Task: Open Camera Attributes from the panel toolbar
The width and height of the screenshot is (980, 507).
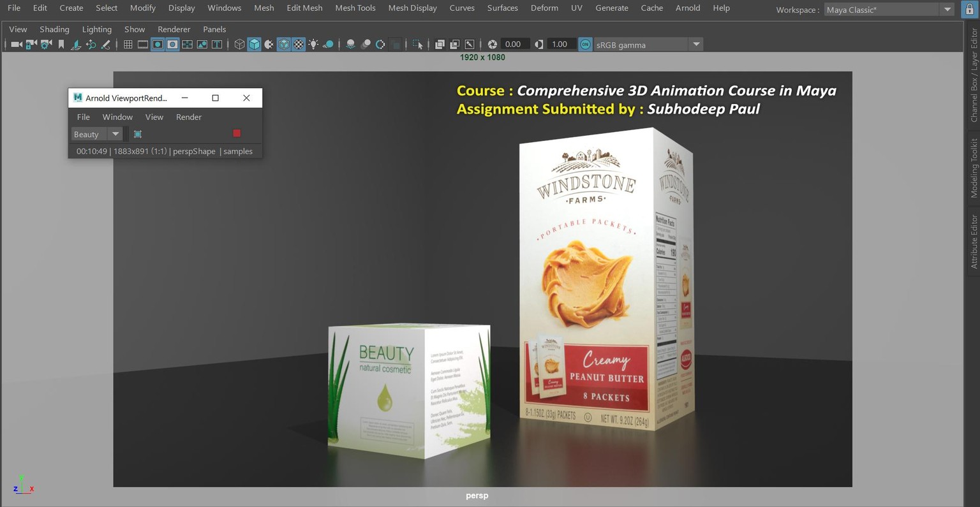Action: tap(46, 45)
